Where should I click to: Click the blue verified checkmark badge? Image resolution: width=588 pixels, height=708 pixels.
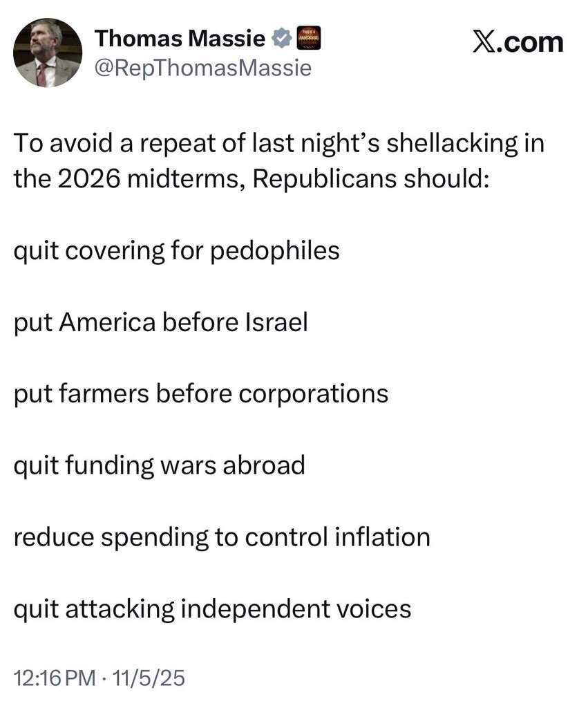[281, 39]
